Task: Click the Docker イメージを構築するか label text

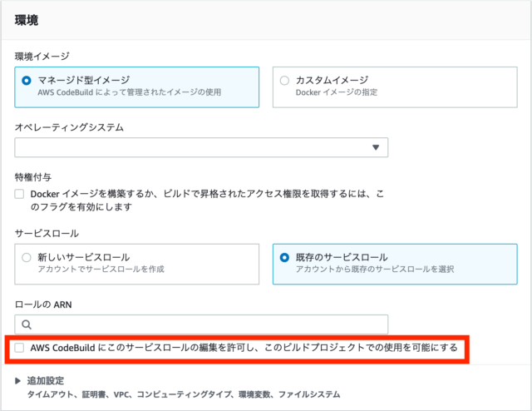Action: point(96,194)
